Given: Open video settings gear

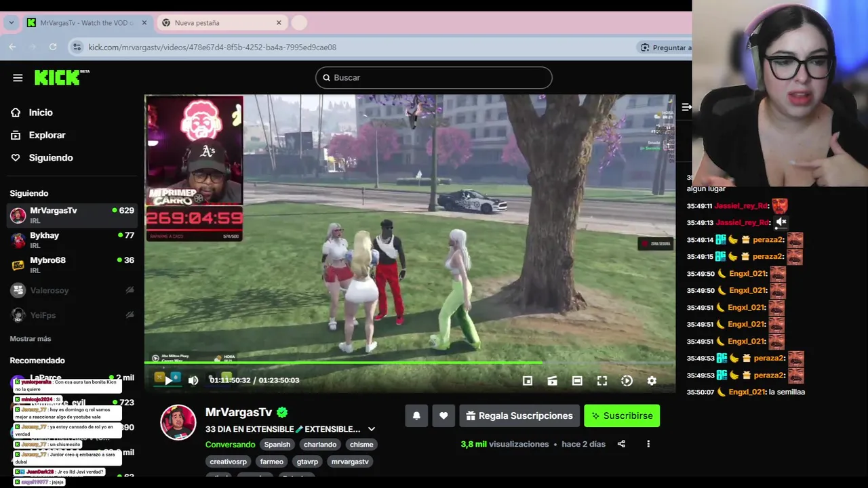Looking at the screenshot, I should [652, 381].
